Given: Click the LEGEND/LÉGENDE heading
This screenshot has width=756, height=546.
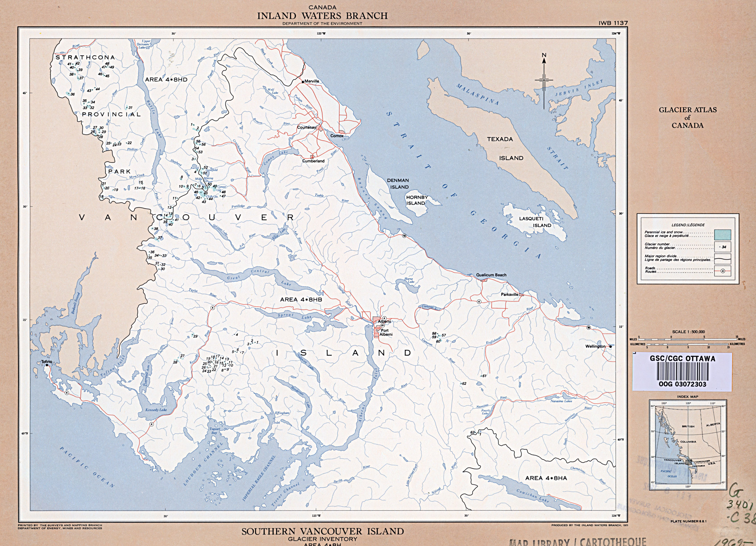Looking at the screenshot, I should [688, 225].
